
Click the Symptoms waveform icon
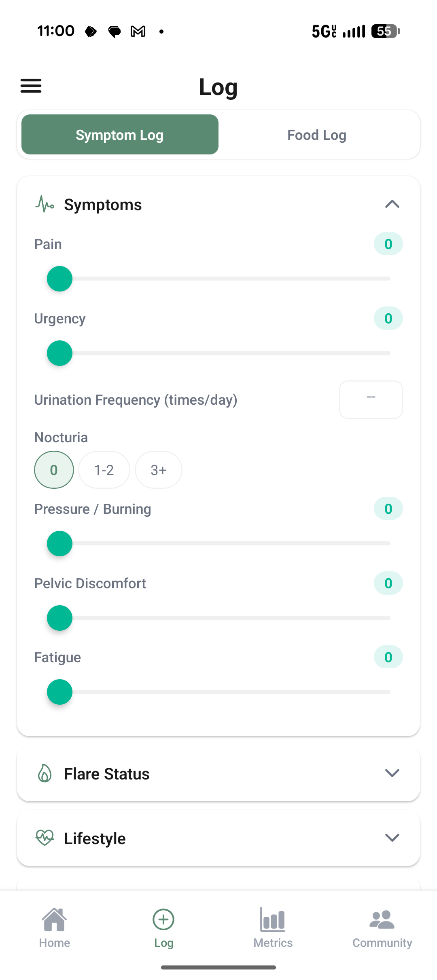(45, 204)
